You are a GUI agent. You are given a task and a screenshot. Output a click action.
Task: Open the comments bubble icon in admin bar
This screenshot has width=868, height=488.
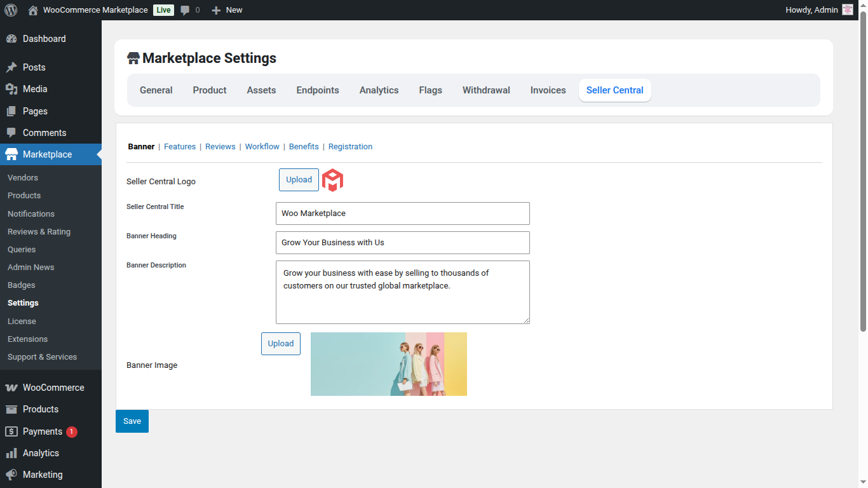click(185, 10)
